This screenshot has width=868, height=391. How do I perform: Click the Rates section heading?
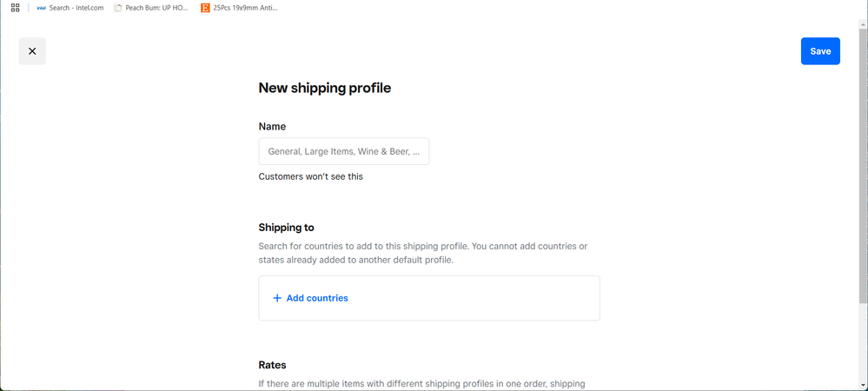[272, 365]
